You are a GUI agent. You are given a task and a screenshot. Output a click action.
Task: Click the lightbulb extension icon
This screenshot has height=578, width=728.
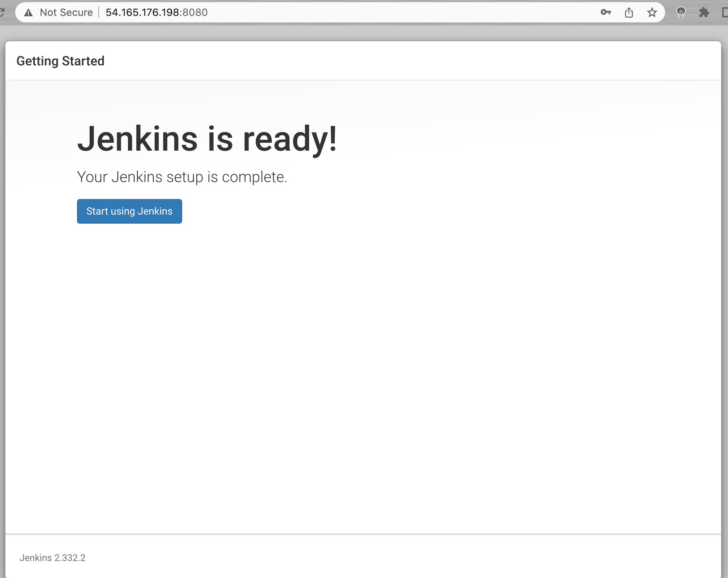681,13
